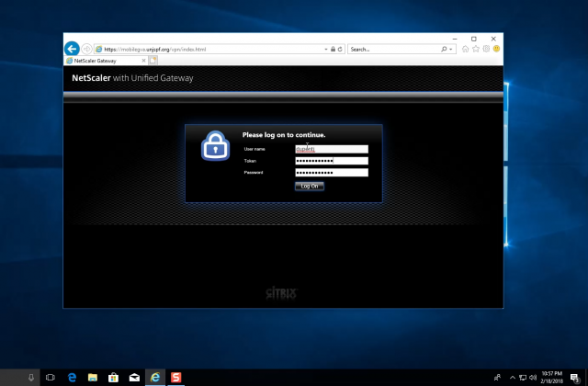Screen dimensions: 588x386
Task: Open Favorites star icon
Action: click(x=476, y=49)
